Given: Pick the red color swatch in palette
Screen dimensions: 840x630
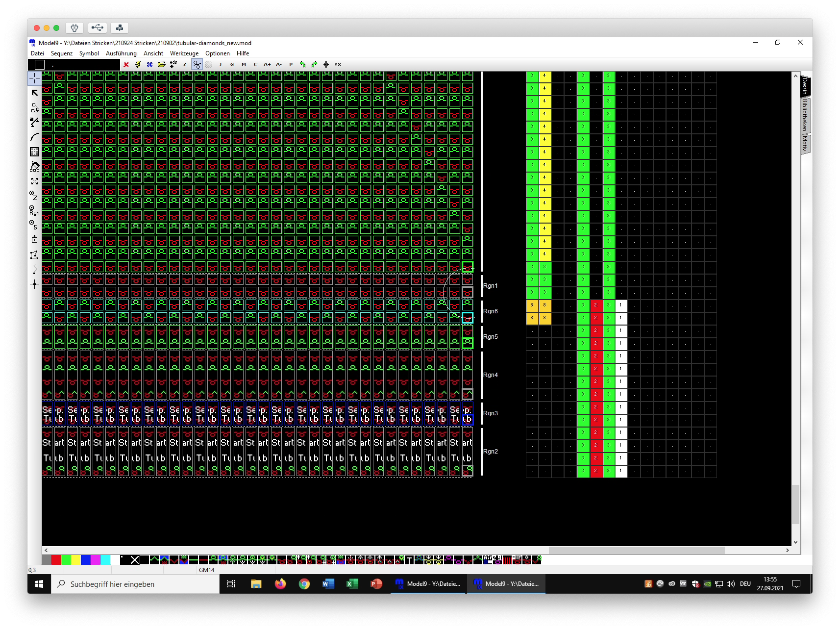Looking at the screenshot, I should (56, 560).
